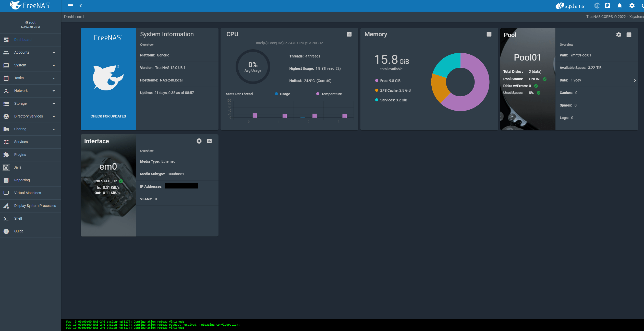Click the Pool Status ONLINE checkmark
The image size is (644, 331).
click(545, 79)
